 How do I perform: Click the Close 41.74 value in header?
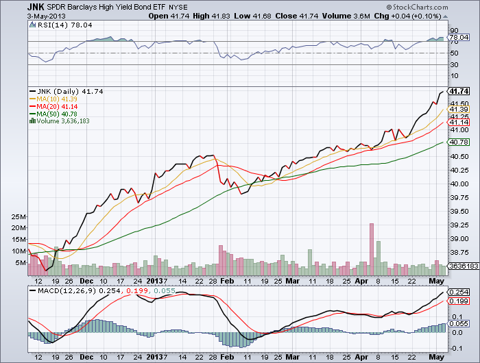[297, 16]
